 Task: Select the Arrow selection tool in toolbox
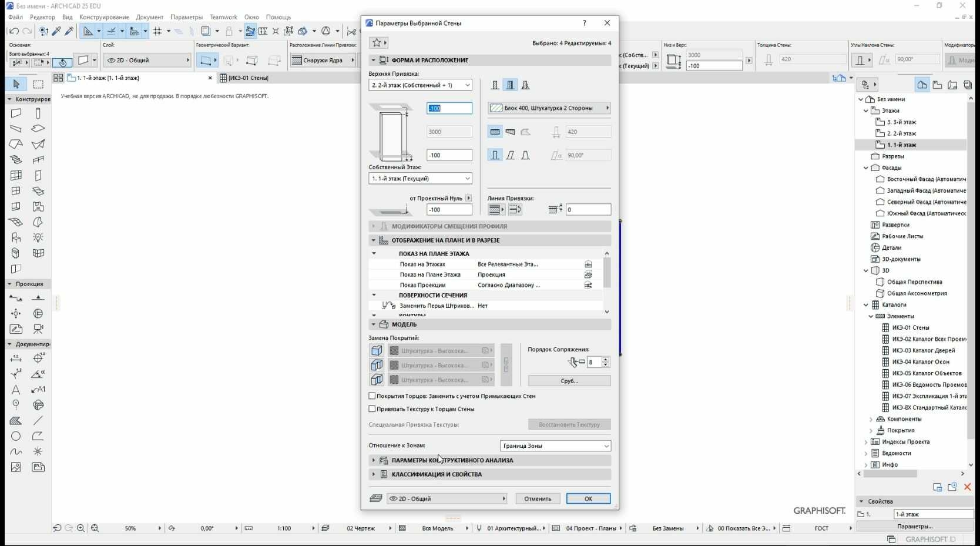(x=16, y=84)
